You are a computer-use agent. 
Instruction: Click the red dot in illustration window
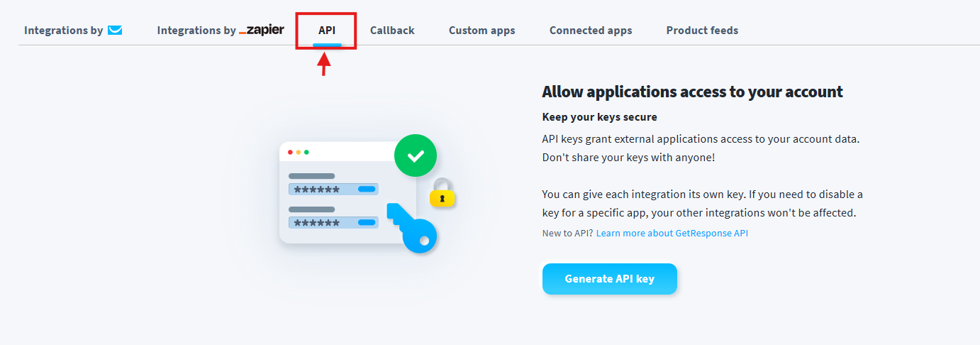pyautogui.click(x=291, y=152)
